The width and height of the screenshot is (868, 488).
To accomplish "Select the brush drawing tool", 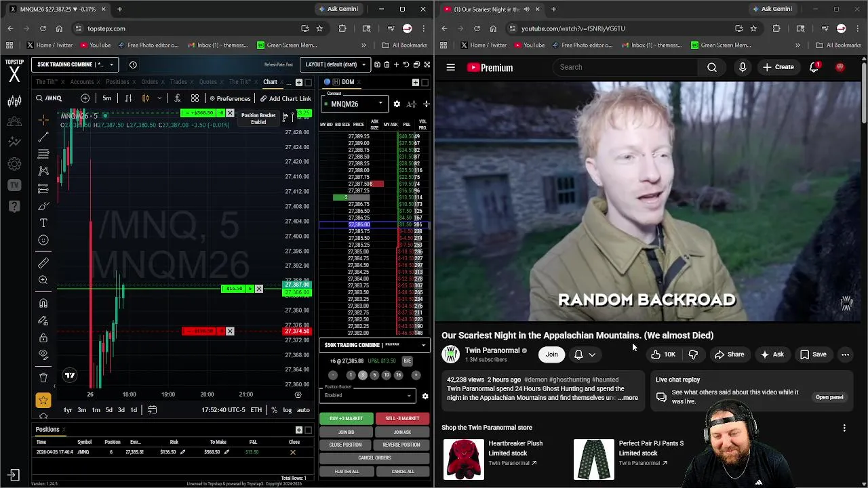I will pos(43,206).
